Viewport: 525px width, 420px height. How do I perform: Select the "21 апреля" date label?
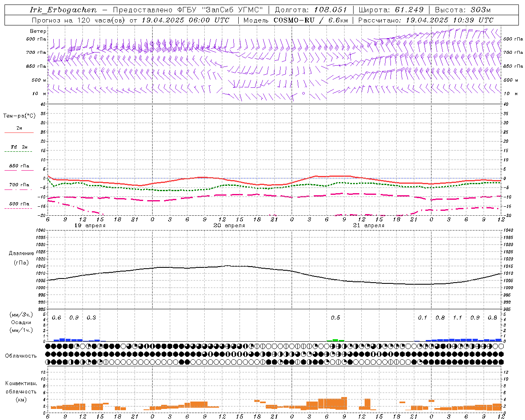coord(369,226)
